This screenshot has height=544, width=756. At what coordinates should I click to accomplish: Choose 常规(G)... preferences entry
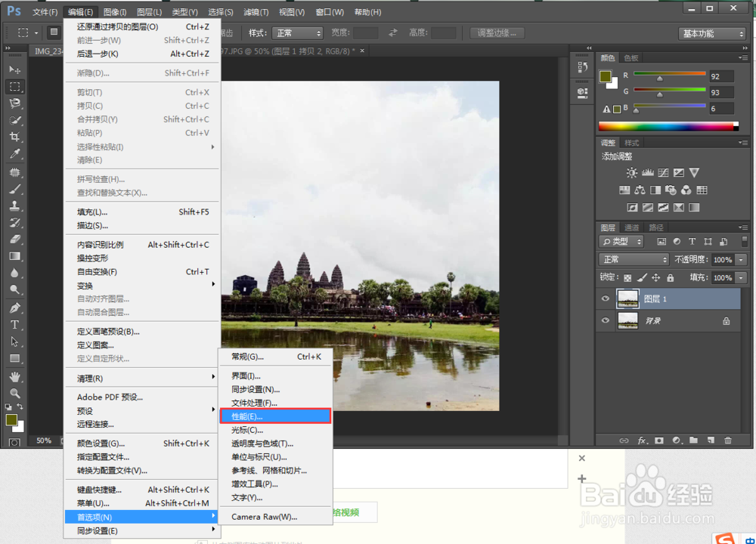pos(275,357)
